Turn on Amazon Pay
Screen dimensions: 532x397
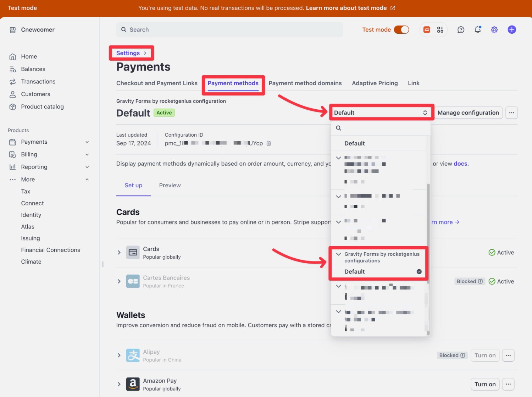(485, 384)
